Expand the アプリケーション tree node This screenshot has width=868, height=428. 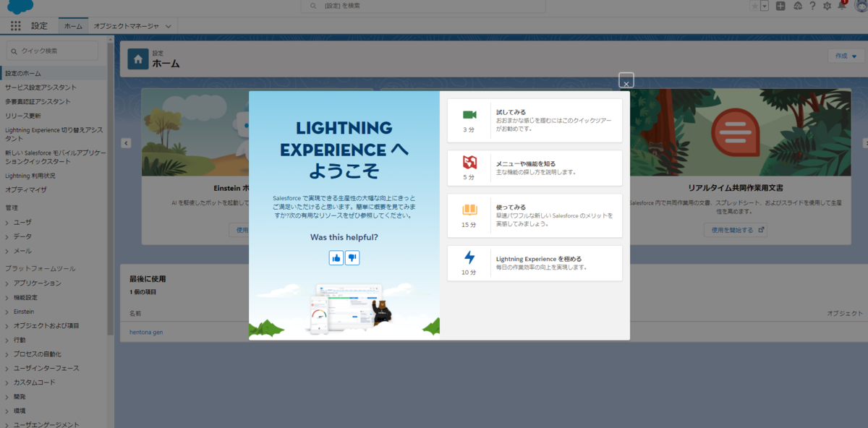click(7, 283)
